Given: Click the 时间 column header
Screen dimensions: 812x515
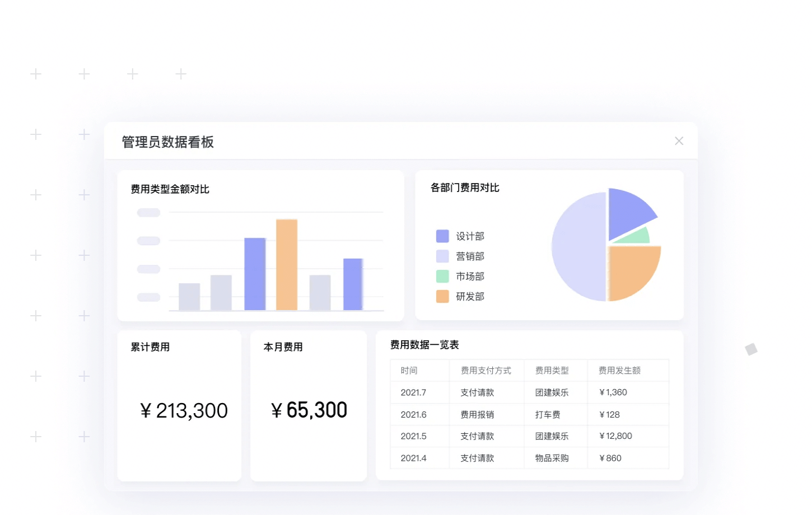Looking at the screenshot, I should (x=409, y=371).
